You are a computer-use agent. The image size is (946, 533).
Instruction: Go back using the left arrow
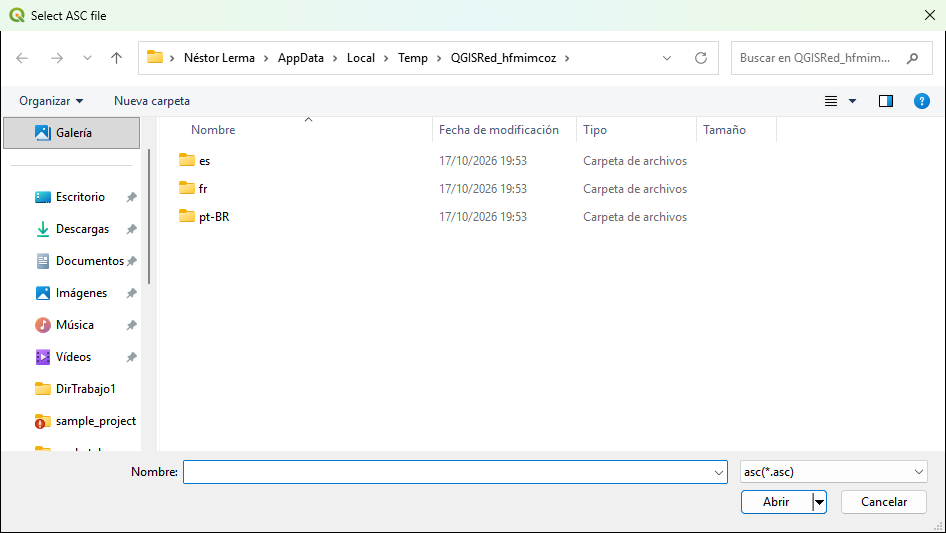click(22, 58)
